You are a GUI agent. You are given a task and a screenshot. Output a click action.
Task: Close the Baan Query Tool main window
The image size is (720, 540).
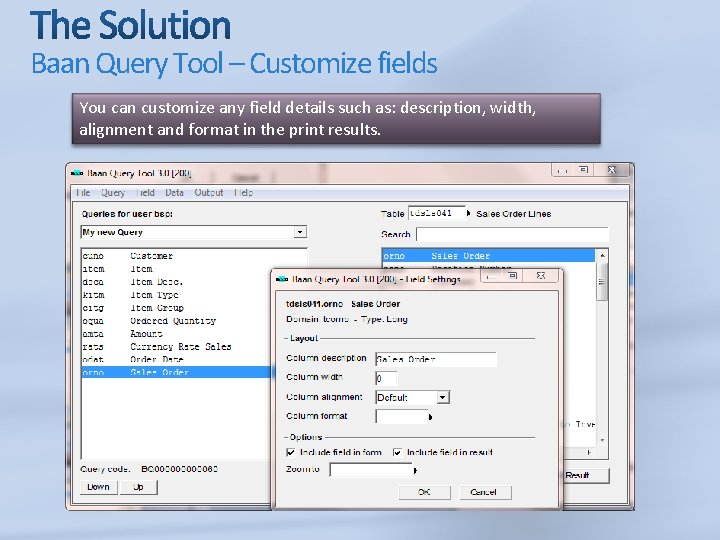[x=612, y=169]
